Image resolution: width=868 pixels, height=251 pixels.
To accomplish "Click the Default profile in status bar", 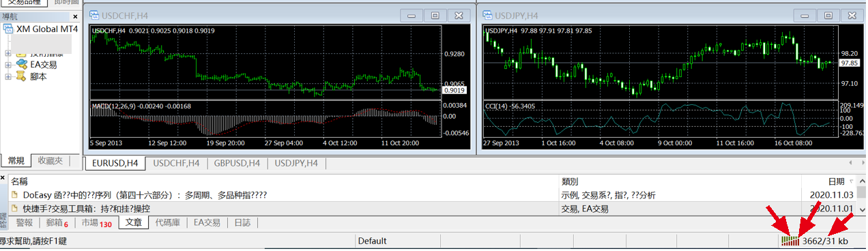I will 372,241.
